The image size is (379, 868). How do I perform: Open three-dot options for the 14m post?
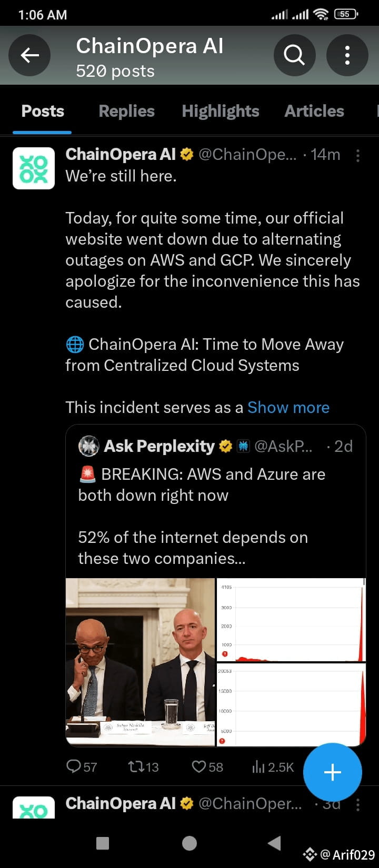tap(358, 155)
